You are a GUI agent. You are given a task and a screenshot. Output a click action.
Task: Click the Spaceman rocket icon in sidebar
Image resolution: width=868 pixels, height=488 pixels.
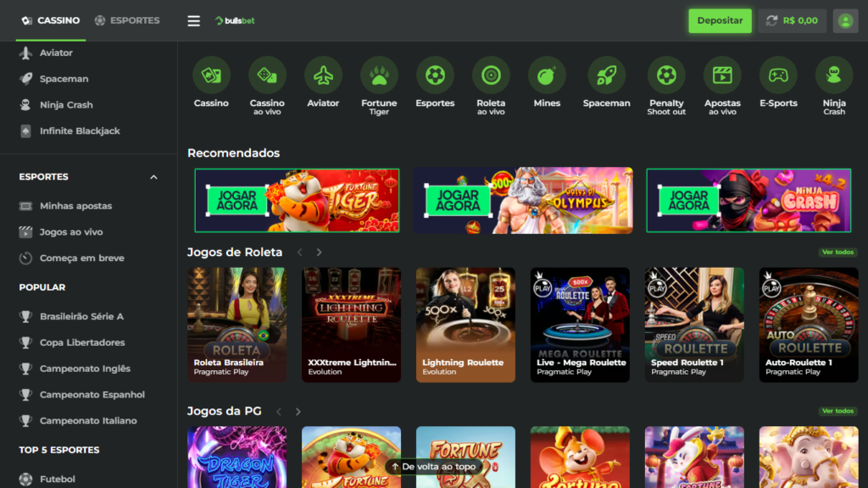click(25, 79)
